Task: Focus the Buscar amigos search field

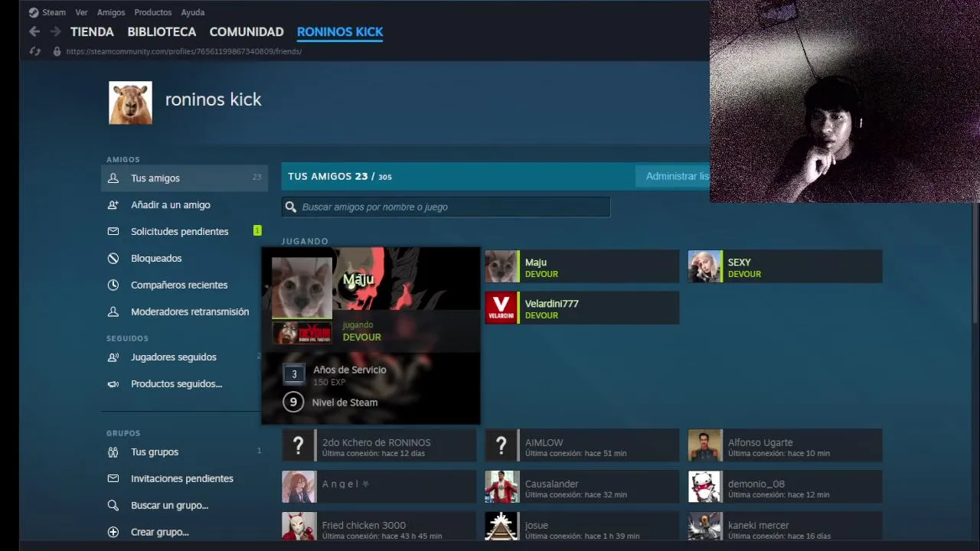Action: coord(446,207)
